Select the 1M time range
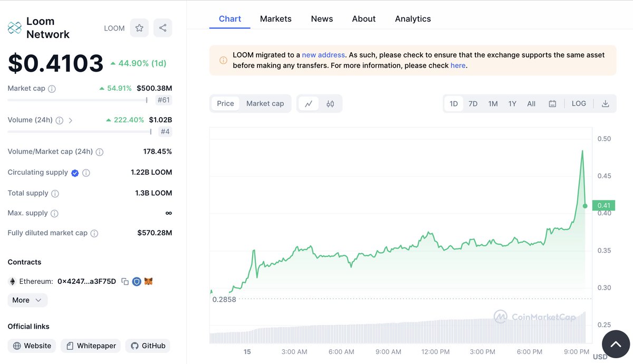 click(x=493, y=103)
